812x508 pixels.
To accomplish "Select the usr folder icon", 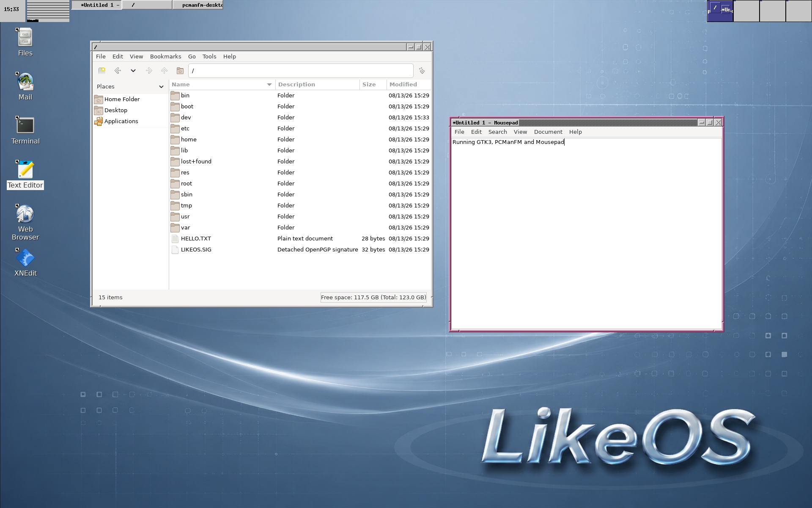I will 175,217.
